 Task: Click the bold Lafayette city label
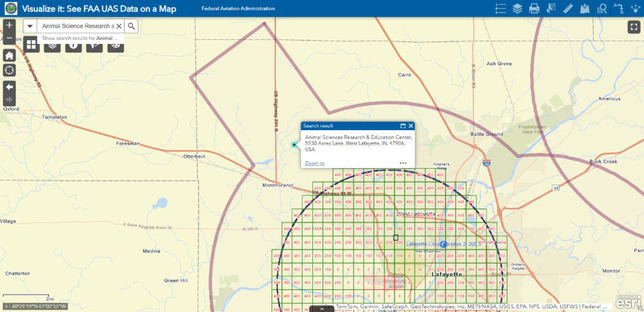pos(447,274)
